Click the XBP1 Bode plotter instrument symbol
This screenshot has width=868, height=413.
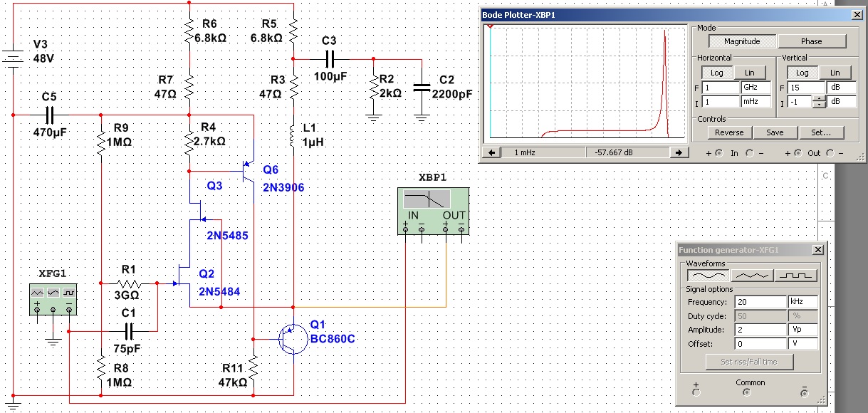pos(433,211)
